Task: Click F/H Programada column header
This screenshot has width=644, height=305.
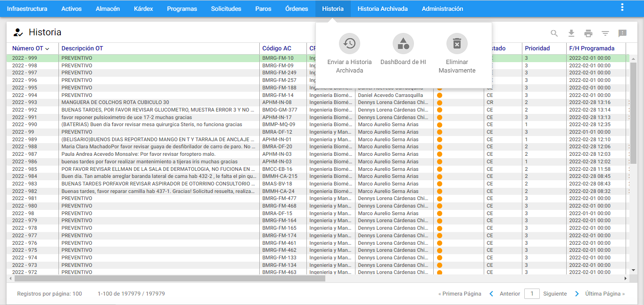Action: pyautogui.click(x=592, y=48)
